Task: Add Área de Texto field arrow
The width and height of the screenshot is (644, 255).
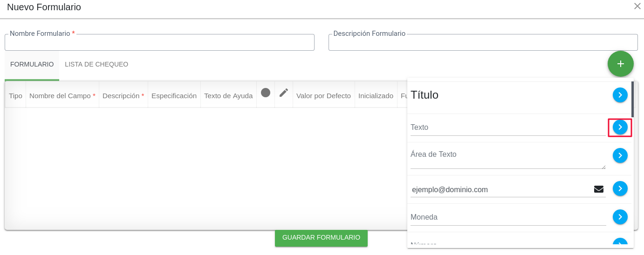Action: [620, 155]
